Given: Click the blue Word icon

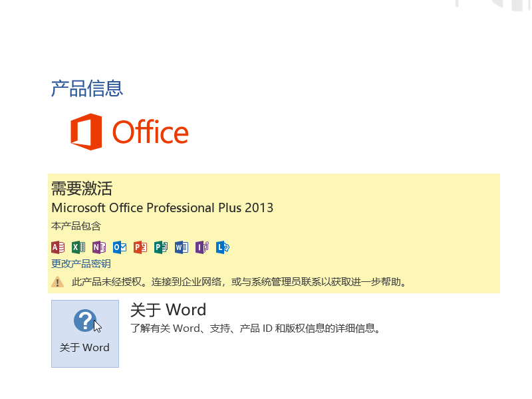Looking at the screenshot, I should tap(182, 247).
